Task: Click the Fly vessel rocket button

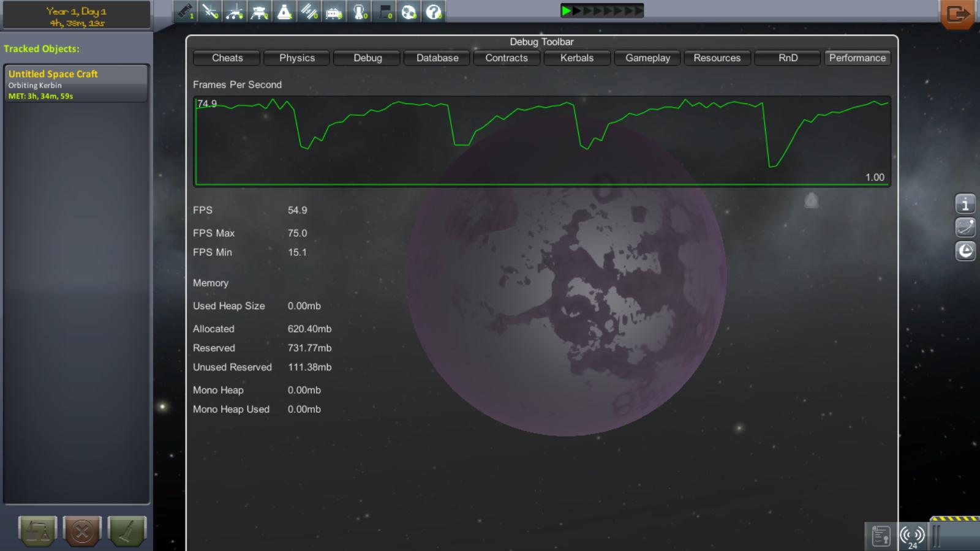Action: coord(127,531)
